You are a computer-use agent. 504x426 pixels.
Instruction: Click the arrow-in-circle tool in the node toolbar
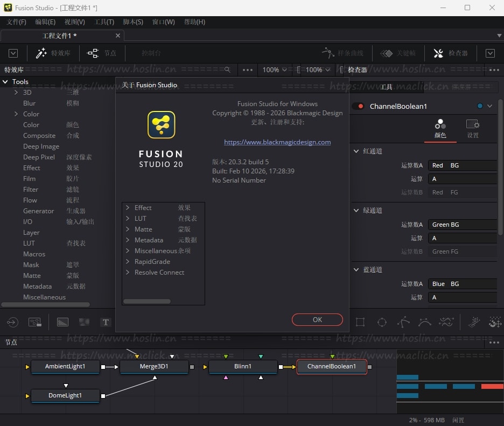tap(12, 322)
